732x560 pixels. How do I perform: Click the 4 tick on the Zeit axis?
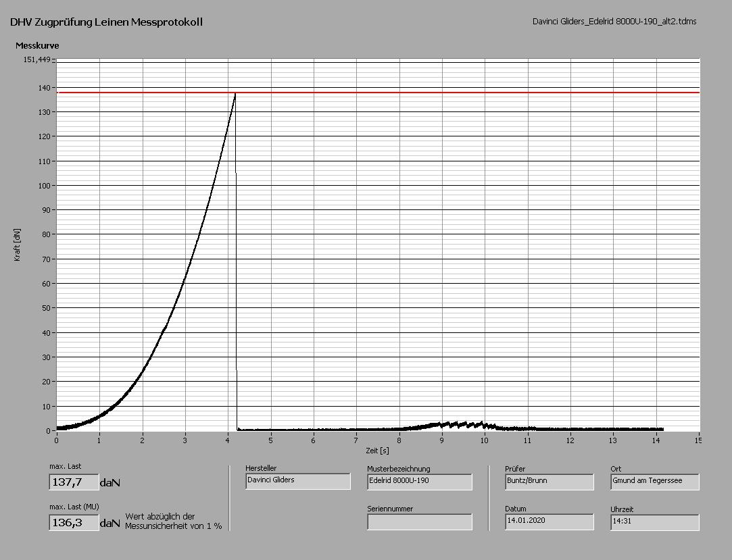coord(228,440)
